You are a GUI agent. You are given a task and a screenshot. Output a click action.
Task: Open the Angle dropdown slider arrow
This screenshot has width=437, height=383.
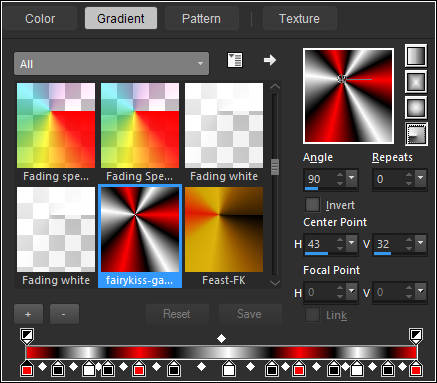point(351,178)
